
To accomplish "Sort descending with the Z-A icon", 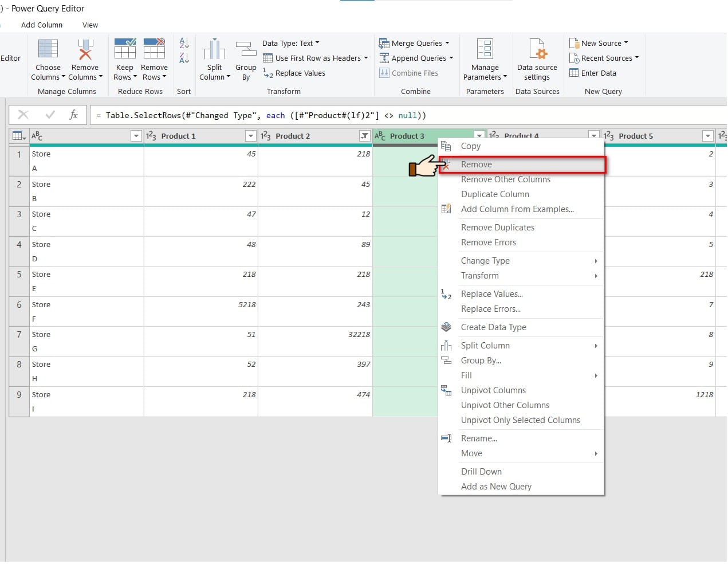I will pyautogui.click(x=184, y=58).
